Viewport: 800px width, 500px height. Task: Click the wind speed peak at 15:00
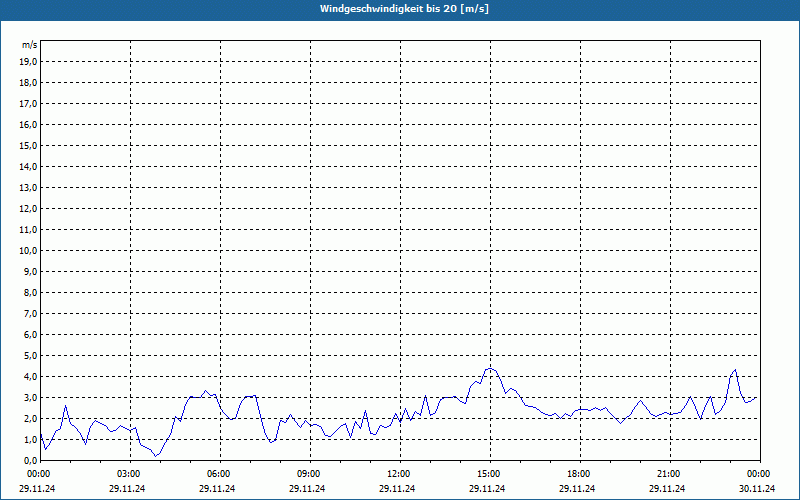tap(489, 368)
